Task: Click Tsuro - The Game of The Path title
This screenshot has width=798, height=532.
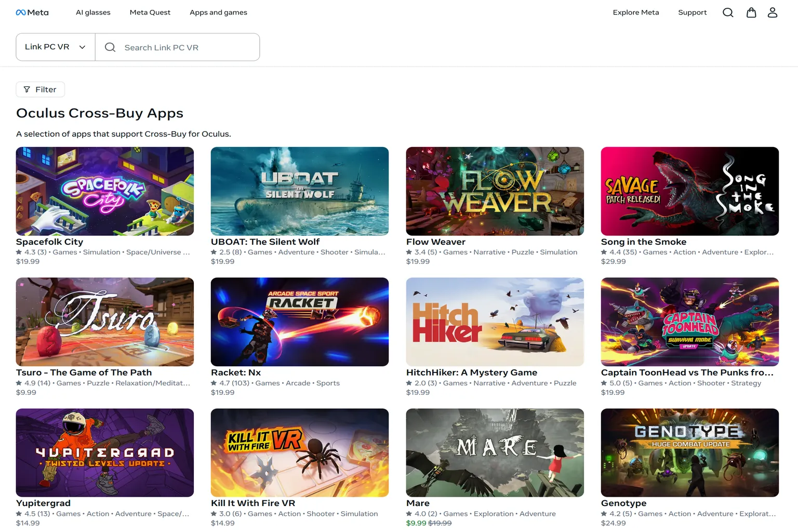Action: 84,373
